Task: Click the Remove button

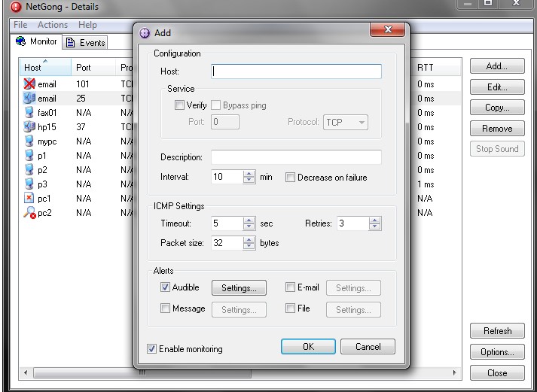Action: [x=497, y=128]
